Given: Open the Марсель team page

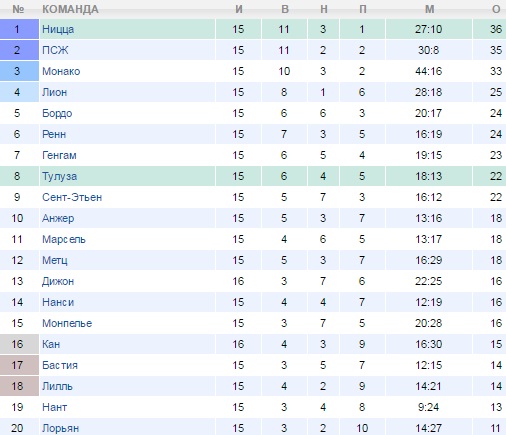Looking at the screenshot, I should pyautogui.click(x=64, y=239).
